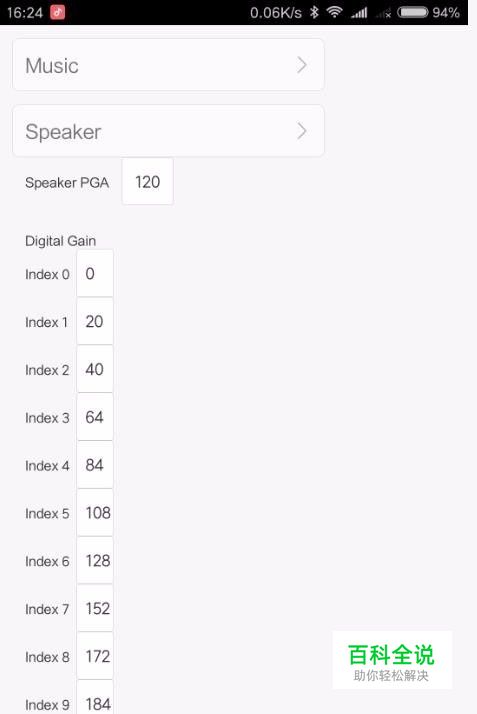Select the Index 1 field showing 20
Image resolution: width=477 pixels, height=714 pixels.
[95, 321]
